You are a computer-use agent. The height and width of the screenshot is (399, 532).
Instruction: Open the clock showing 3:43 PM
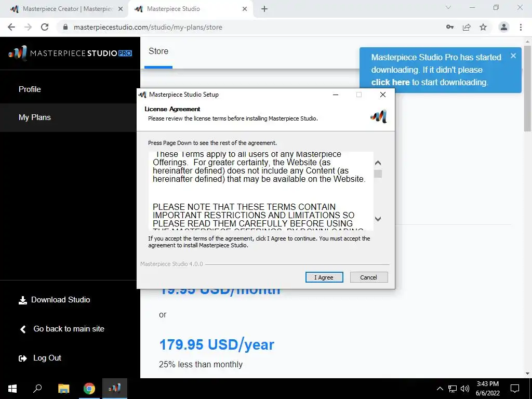487,389
